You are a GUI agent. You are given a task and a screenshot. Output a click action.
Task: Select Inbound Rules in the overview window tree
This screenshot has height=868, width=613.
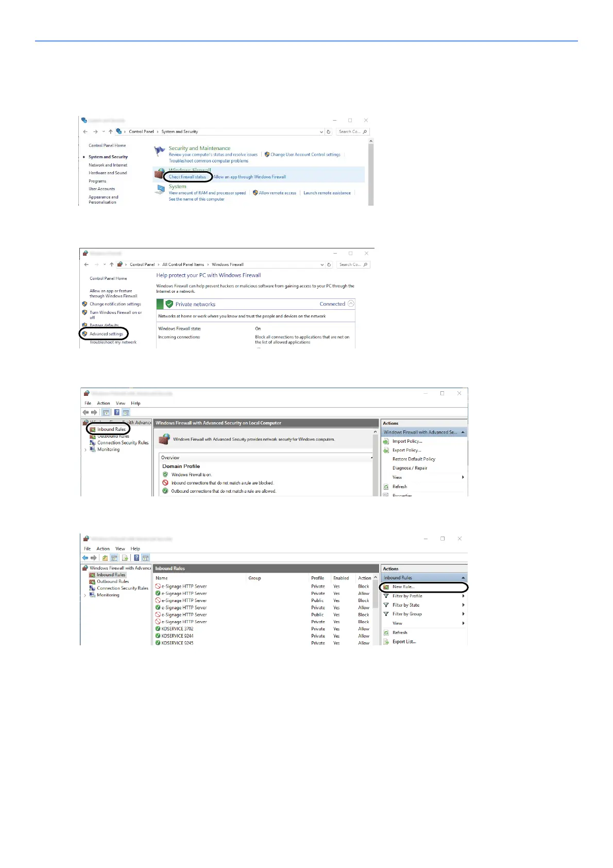pyautogui.click(x=111, y=429)
